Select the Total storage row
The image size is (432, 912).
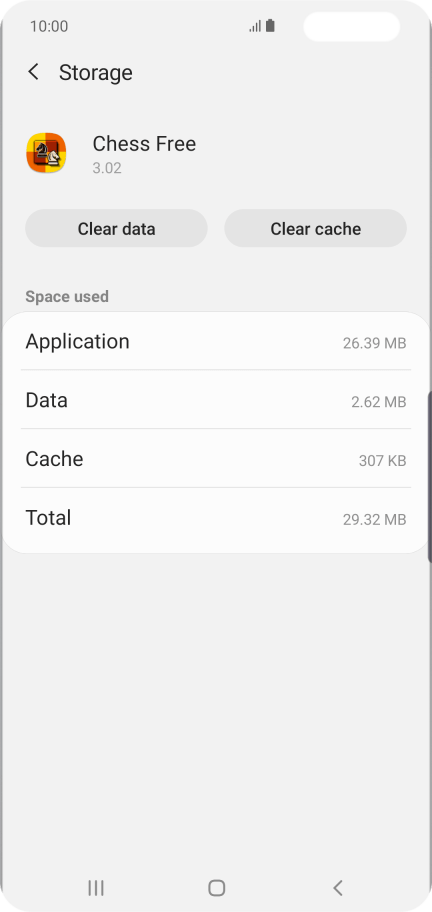216,518
